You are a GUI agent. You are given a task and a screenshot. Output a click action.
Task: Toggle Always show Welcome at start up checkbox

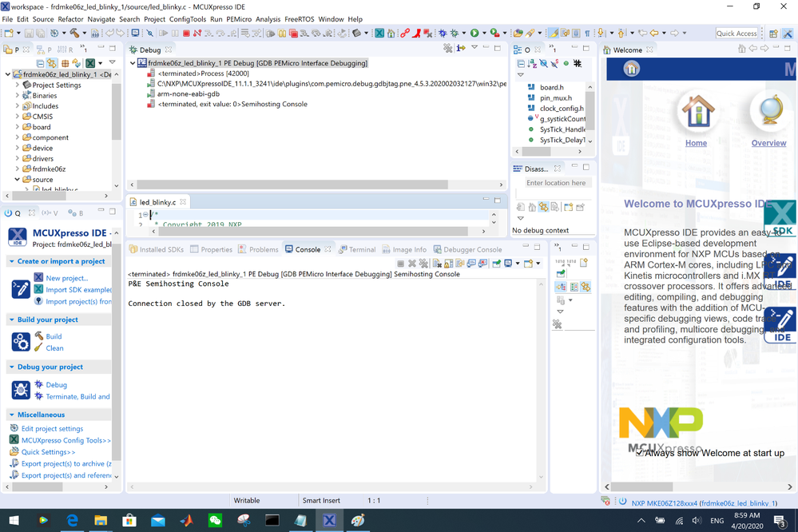[640, 453]
